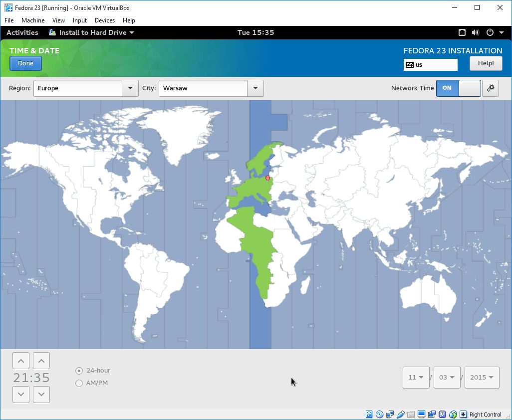The width and height of the screenshot is (512, 420).
Task: Click the installer icon beside Install to Hard Drive
Action: pos(52,32)
